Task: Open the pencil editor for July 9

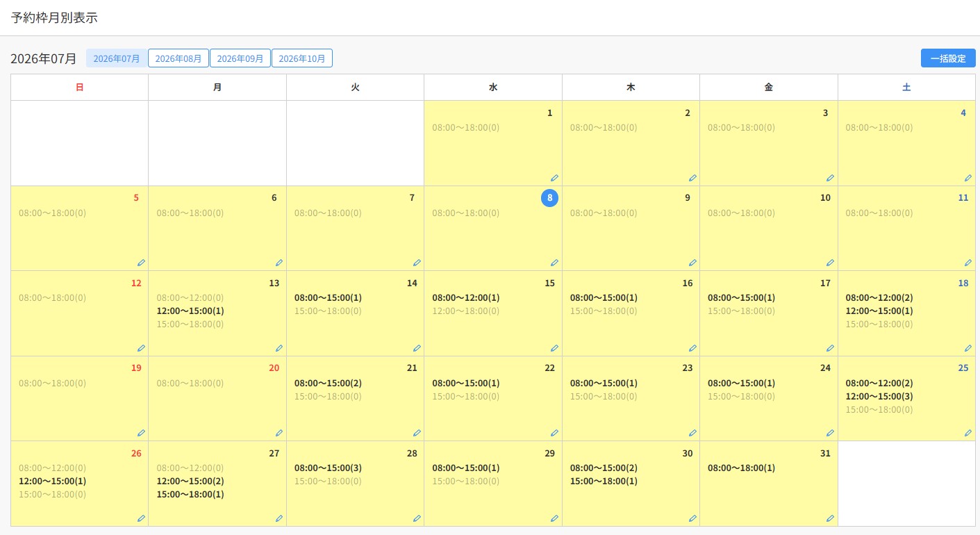Action: [x=692, y=263]
